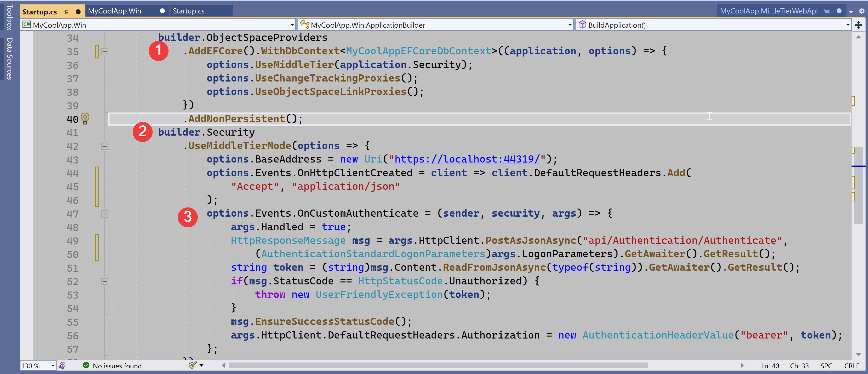Collapse the AddEFCore lambda block at line 35

pyautogui.click(x=105, y=51)
